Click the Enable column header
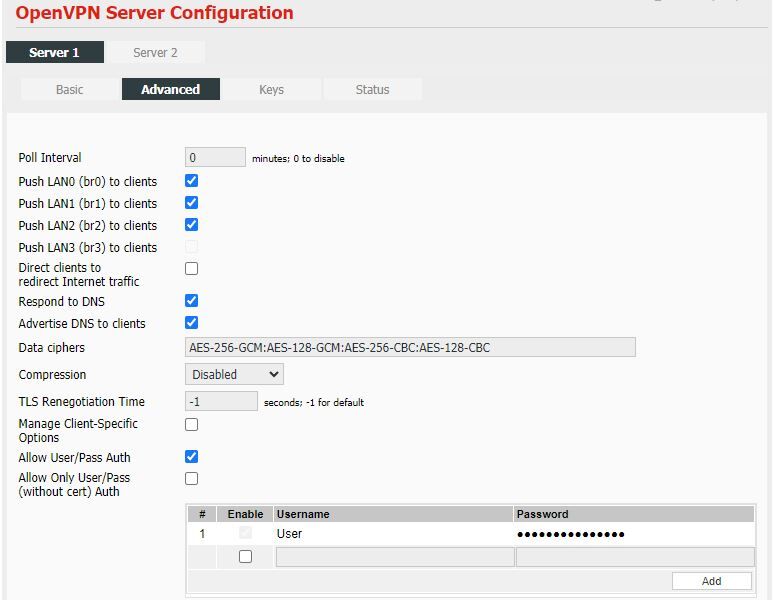773x600 pixels. (245, 514)
